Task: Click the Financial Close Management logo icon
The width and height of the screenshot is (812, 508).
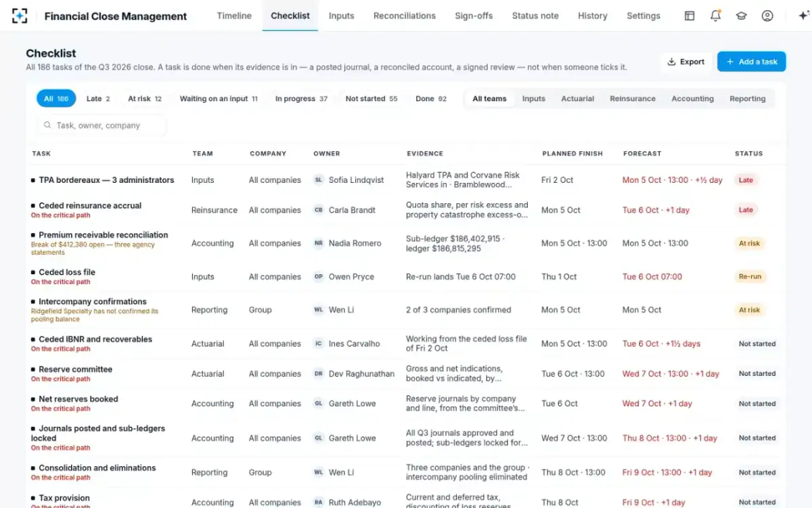Action: click(20, 16)
